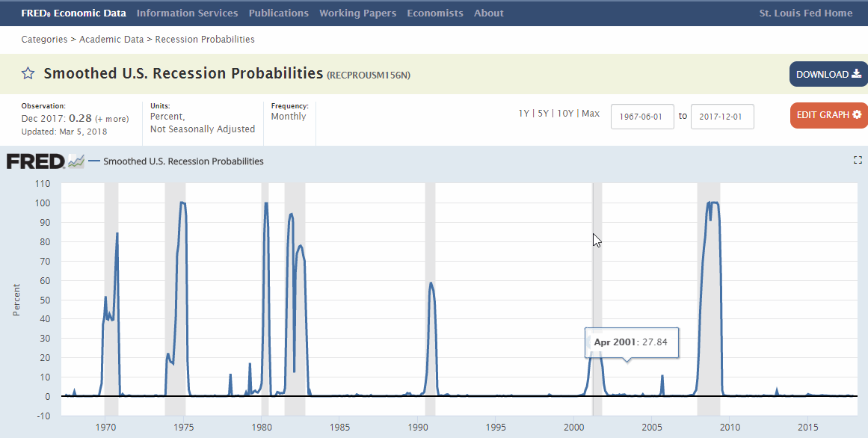The height and width of the screenshot is (438, 868).
Task: Click the '(+ more)' observations link
Action: click(x=112, y=119)
